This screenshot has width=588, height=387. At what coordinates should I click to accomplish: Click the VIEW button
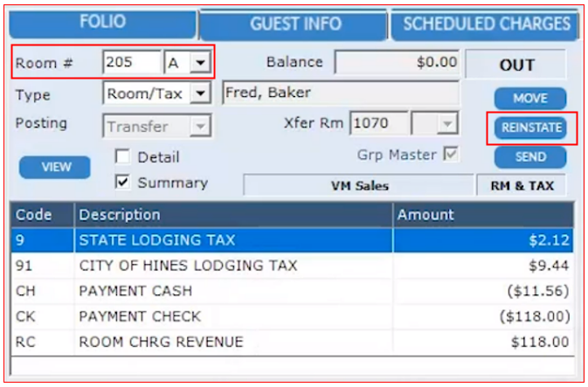(x=56, y=167)
